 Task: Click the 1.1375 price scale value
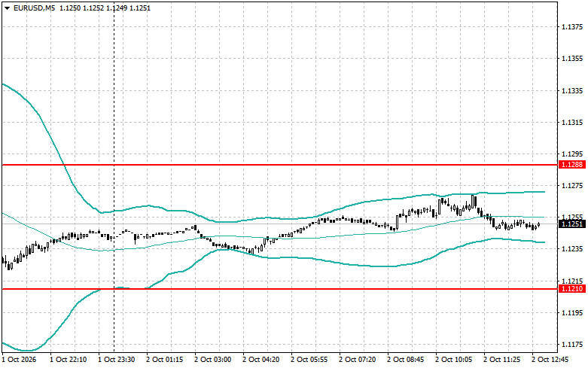pos(572,27)
